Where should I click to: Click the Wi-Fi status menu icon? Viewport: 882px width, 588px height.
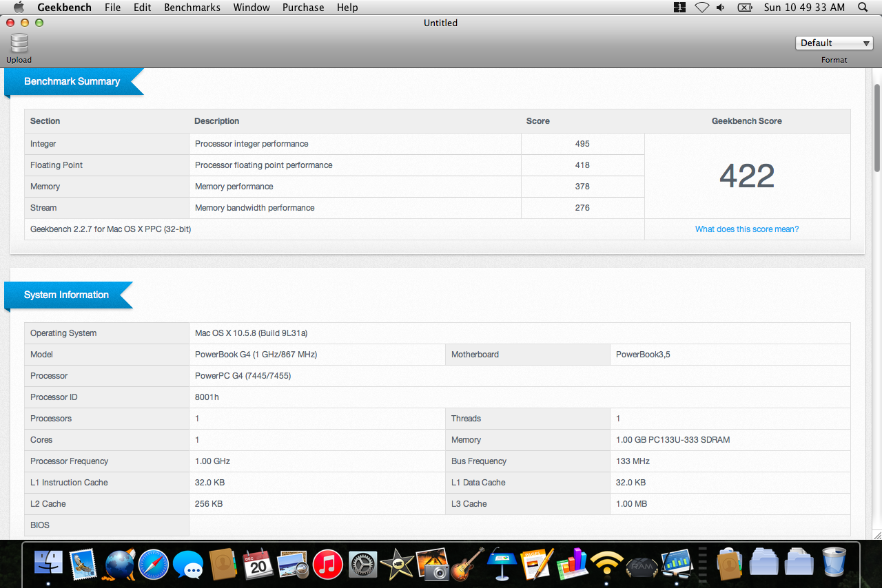coord(701,7)
